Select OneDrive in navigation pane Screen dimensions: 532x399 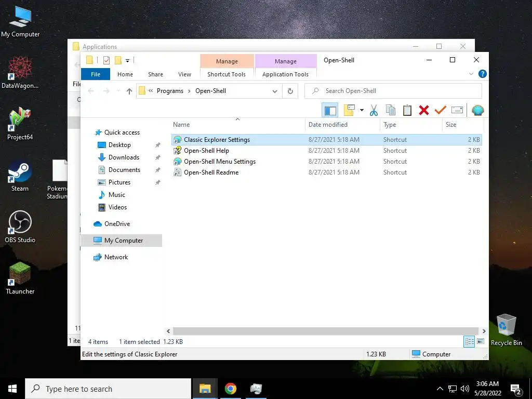click(x=117, y=224)
